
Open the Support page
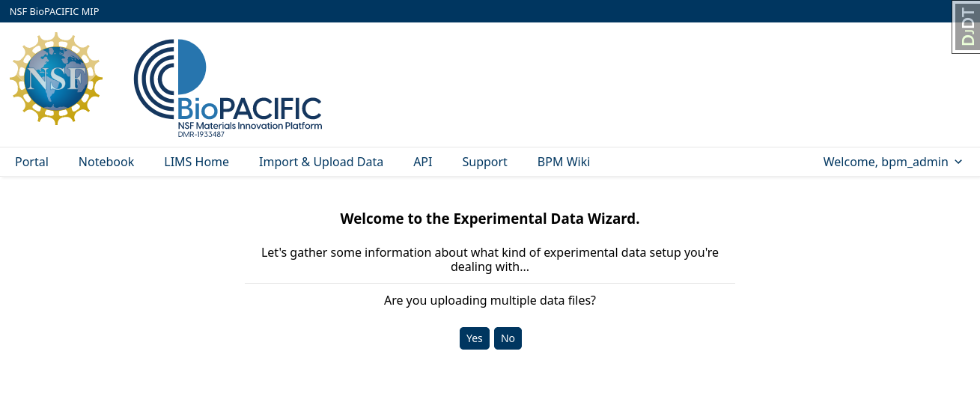point(484,162)
